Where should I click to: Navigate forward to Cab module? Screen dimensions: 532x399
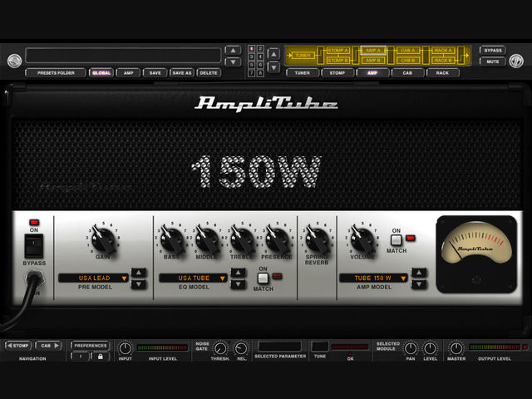point(49,346)
